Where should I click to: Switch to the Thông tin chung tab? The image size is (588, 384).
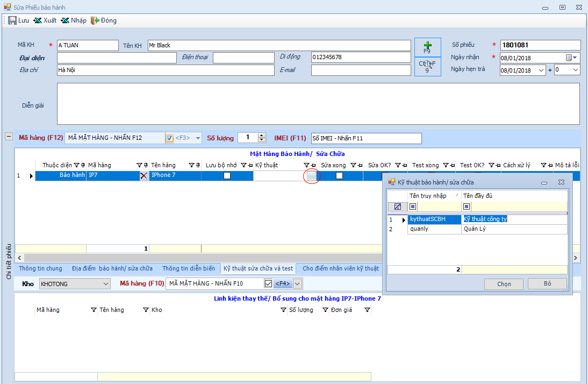[x=40, y=268]
